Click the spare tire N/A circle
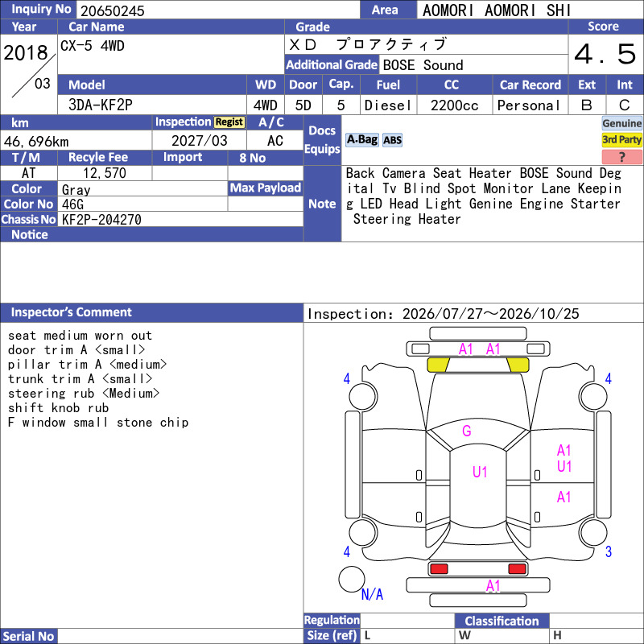This screenshot has height=644, width=644. pyautogui.click(x=352, y=579)
